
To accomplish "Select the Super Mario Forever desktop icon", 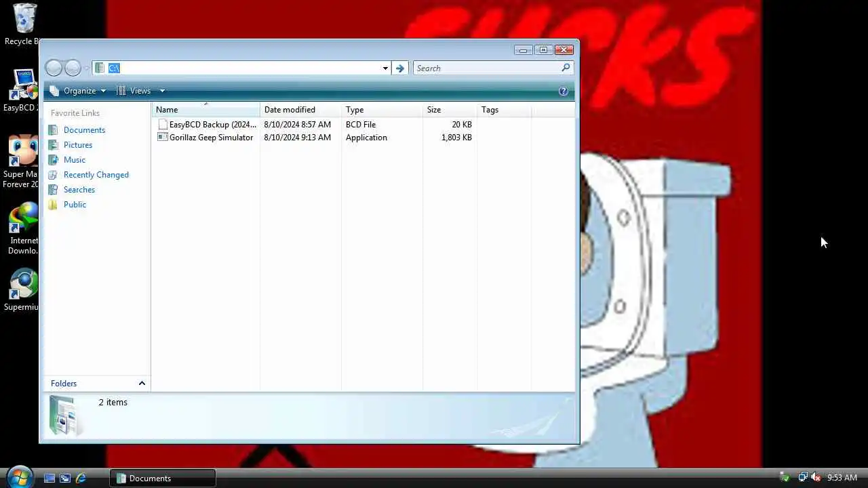I will pos(23,150).
